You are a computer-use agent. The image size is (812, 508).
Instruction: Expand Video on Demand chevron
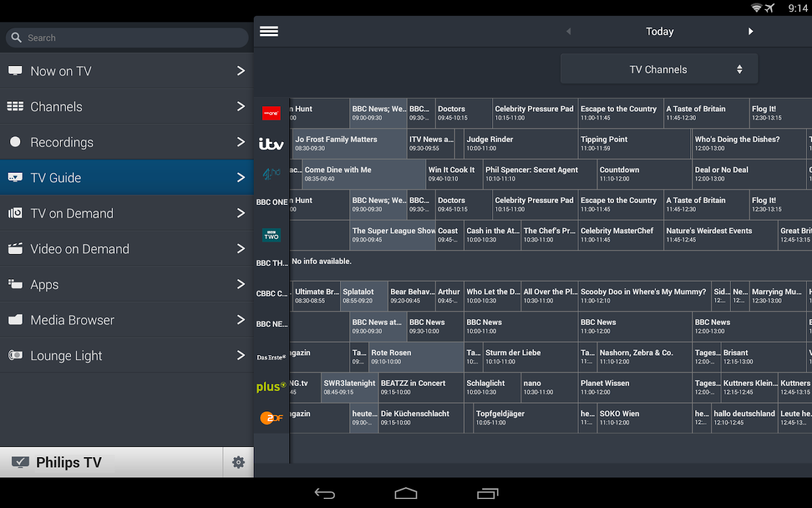coord(241,248)
